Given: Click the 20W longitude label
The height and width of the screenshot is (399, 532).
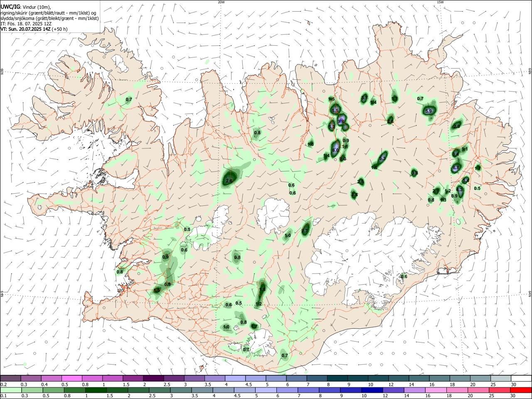Looking at the screenshot, I should click(221, 2).
